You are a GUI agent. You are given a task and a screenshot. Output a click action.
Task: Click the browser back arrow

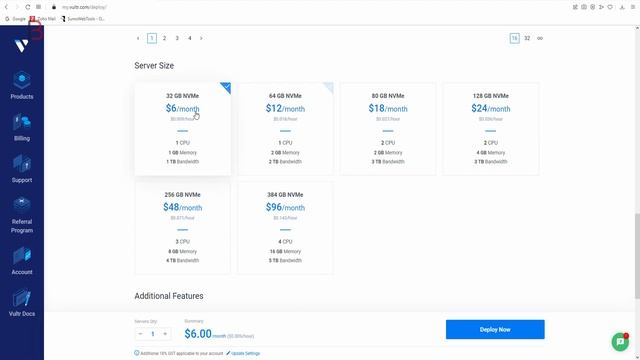click(6, 7)
